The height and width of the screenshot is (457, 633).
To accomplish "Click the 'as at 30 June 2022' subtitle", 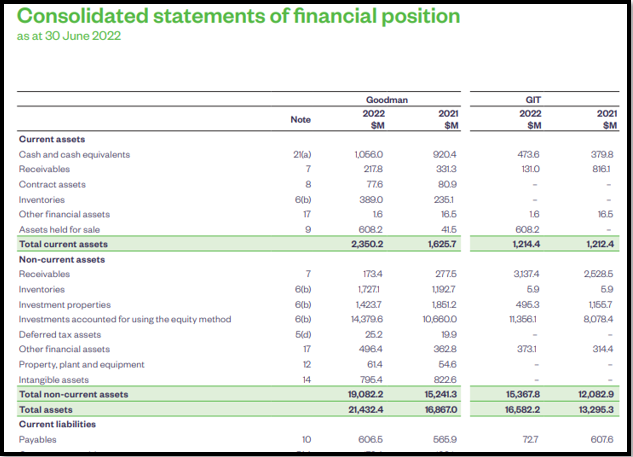I will (69, 36).
